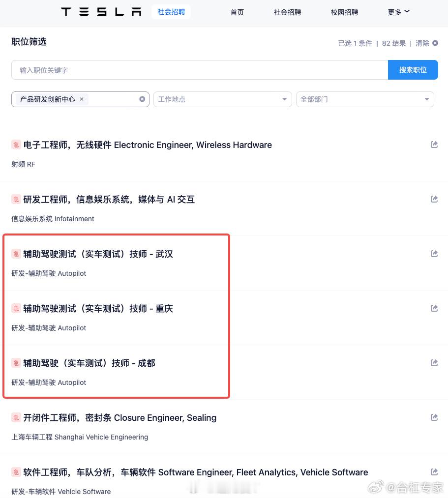Share the Wireless Hardware job
The image size is (448, 498).
pos(434,145)
